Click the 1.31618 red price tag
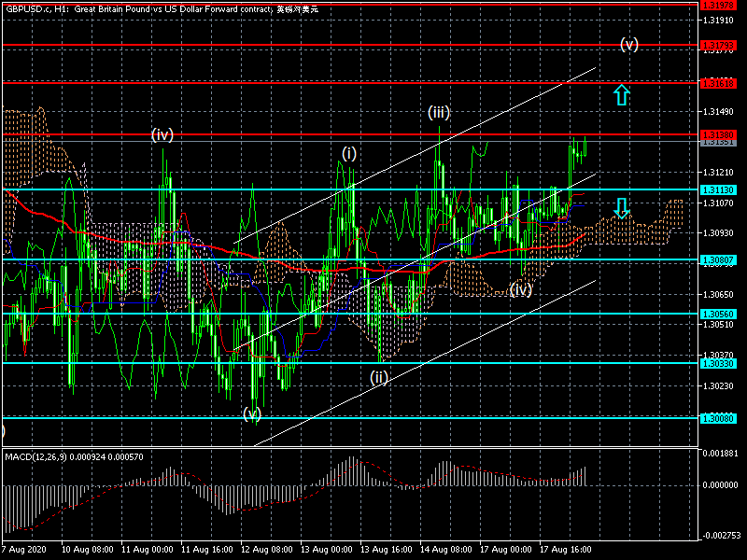 pos(718,83)
